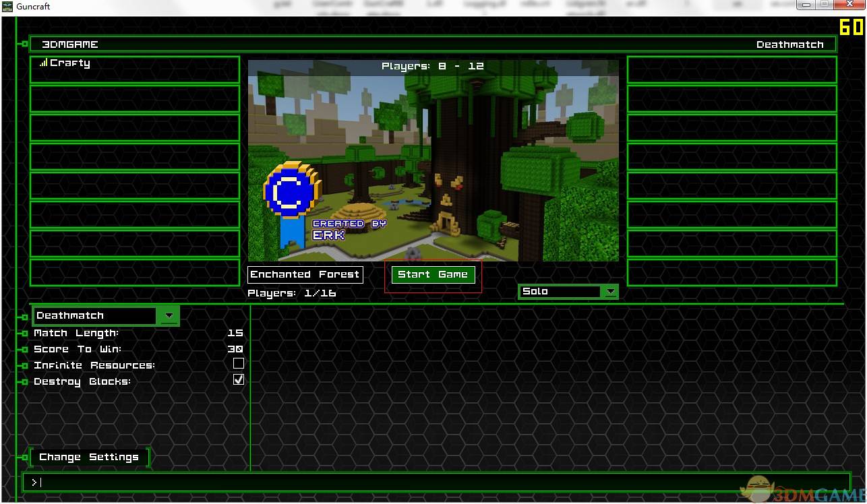Enable the Infinite Resources checkbox
Viewport: 867px width, 504px height.
239,363
